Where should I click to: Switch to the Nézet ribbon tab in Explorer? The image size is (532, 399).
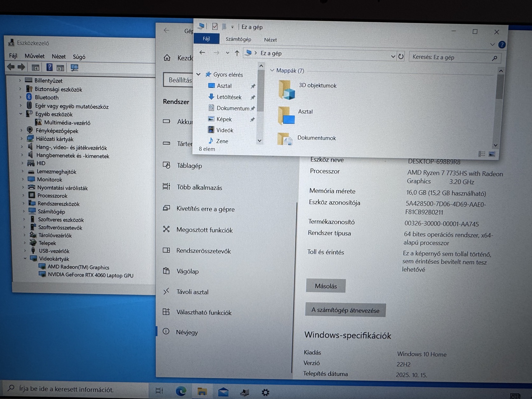pos(270,40)
